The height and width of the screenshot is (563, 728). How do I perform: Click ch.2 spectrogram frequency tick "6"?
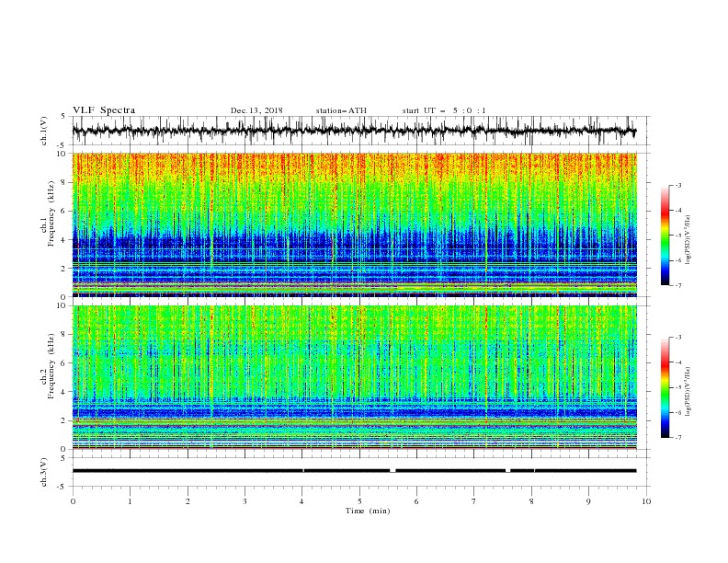tap(64, 363)
